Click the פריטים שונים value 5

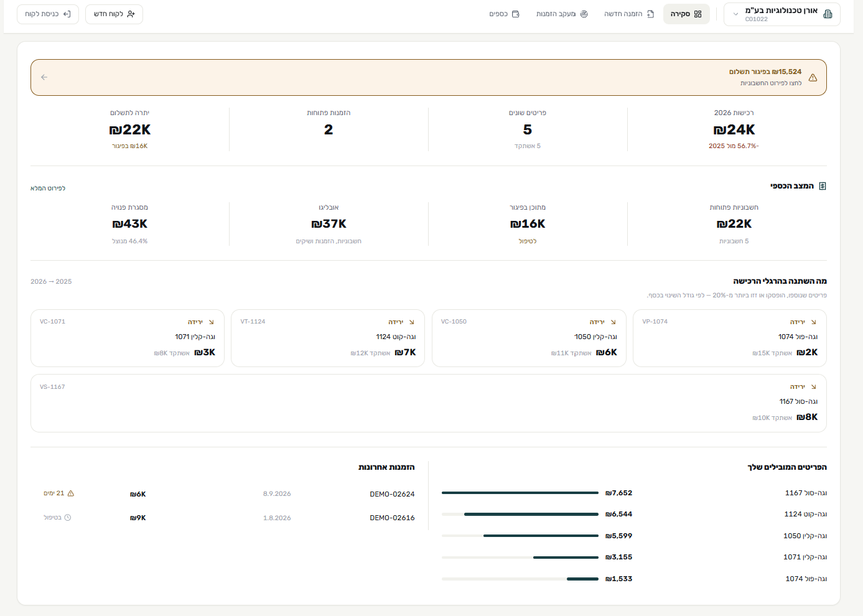click(x=528, y=129)
